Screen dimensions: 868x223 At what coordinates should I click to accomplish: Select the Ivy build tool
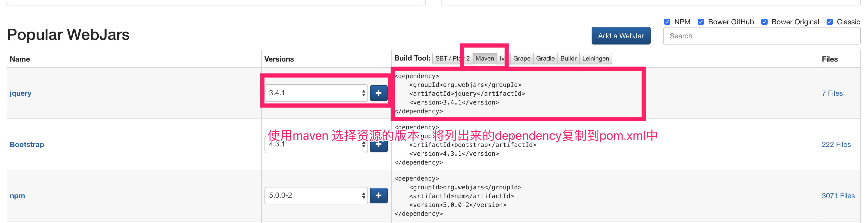pos(503,59)
